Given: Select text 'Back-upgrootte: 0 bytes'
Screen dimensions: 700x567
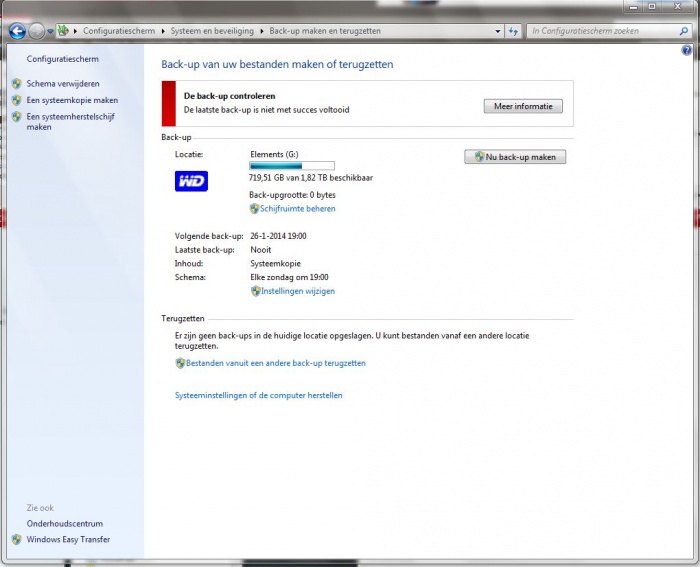Looking at the screenshot, I should coord(292,195).
